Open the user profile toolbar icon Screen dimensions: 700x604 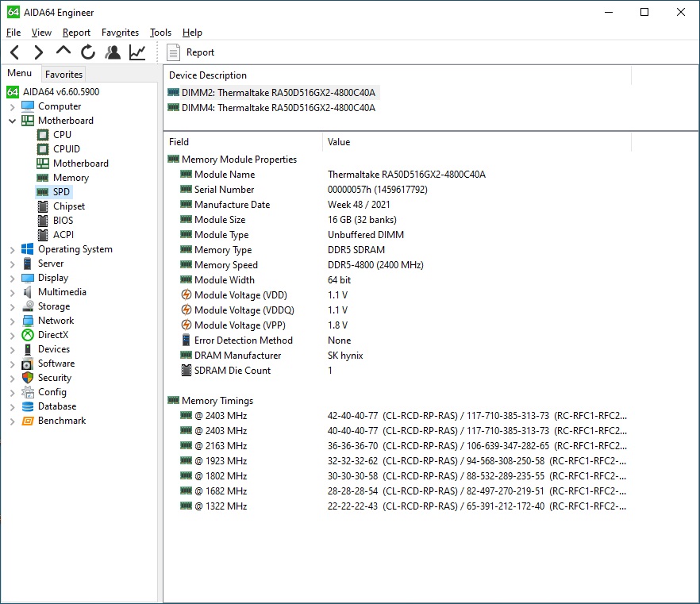113,52
